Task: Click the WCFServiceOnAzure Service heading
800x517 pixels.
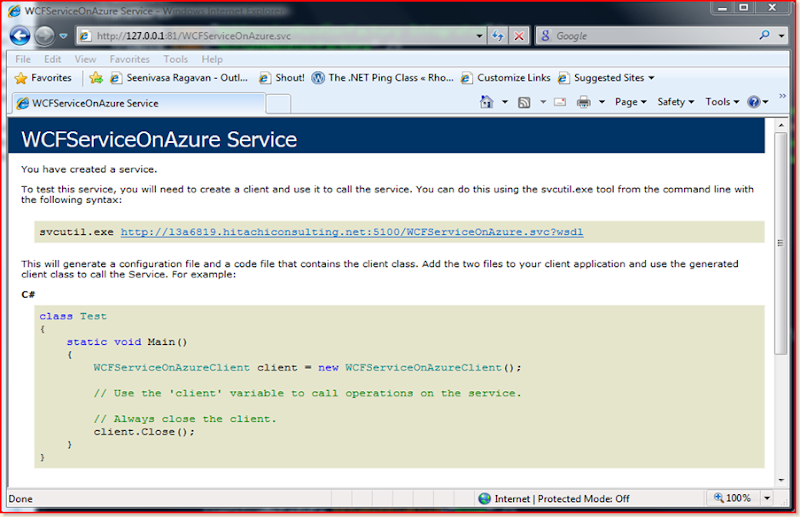Action: 159,139
